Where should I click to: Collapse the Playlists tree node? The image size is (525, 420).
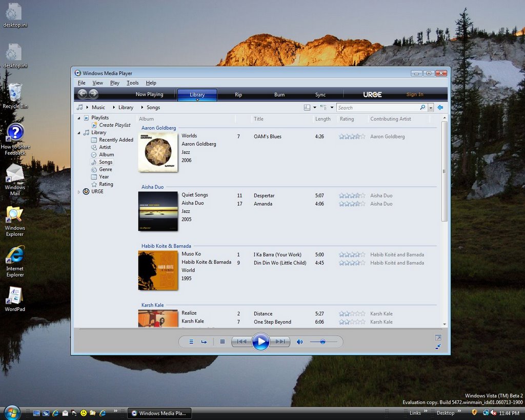(x=79, y=118)
